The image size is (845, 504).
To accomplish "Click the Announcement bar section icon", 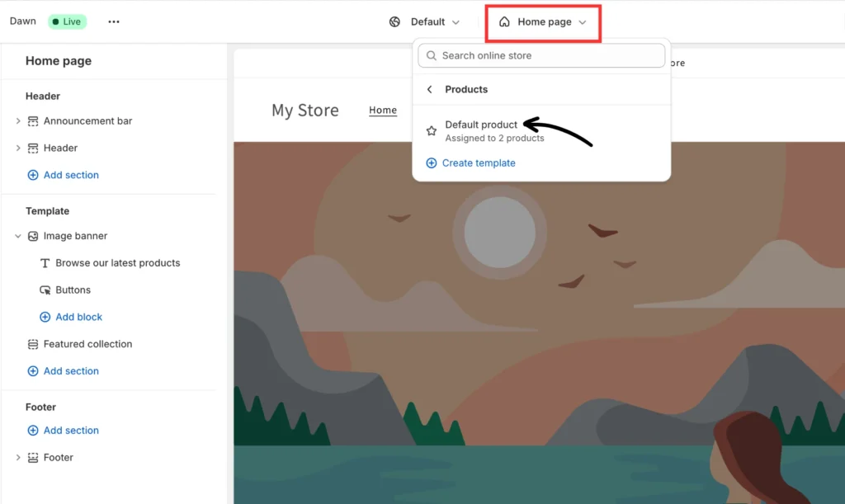I will [33, 121].
